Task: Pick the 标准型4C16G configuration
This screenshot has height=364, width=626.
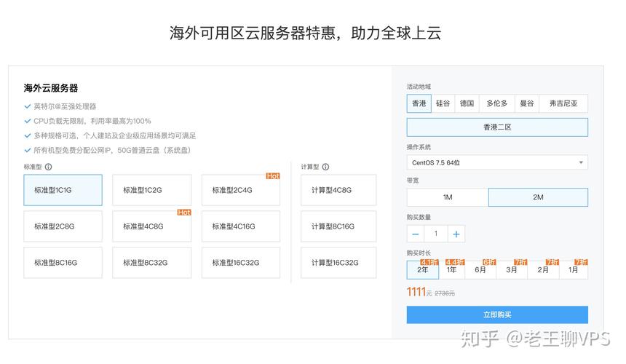Action: (x=241, y=226)
